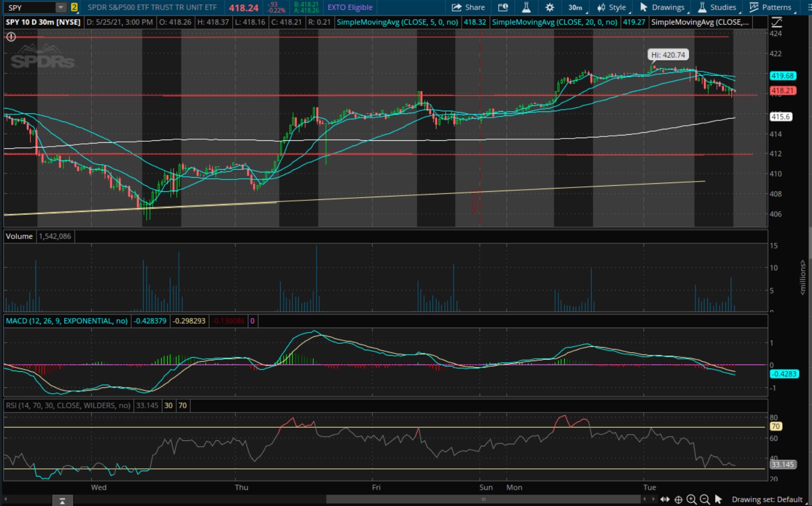Click SMA 20 value 419.27

click(634, 22)
